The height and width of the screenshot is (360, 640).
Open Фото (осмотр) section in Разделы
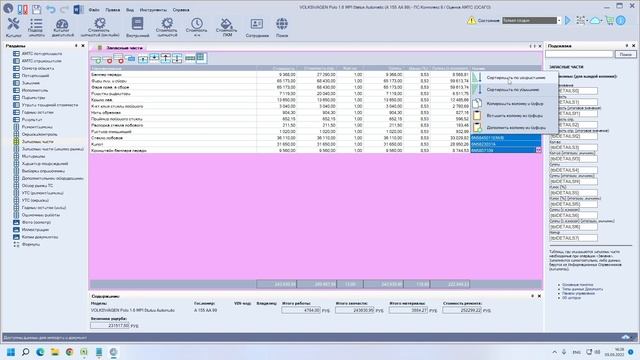tap(36, 222)
